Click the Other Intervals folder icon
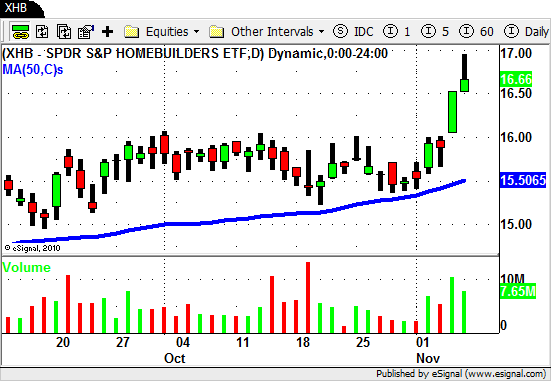Image resolution: width=551 pixels, height=381 pixels. tap(217, 32)
